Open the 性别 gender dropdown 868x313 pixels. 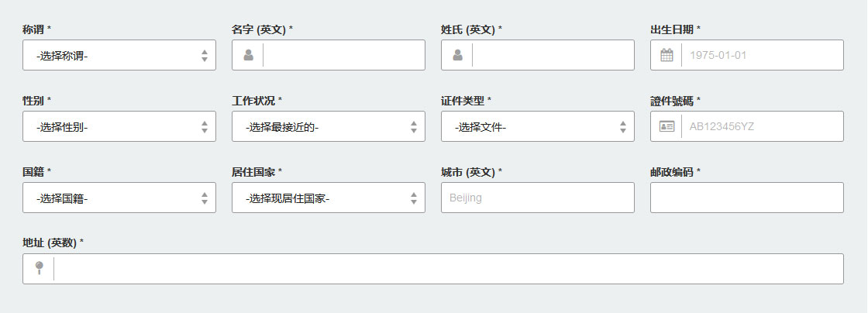119,126
